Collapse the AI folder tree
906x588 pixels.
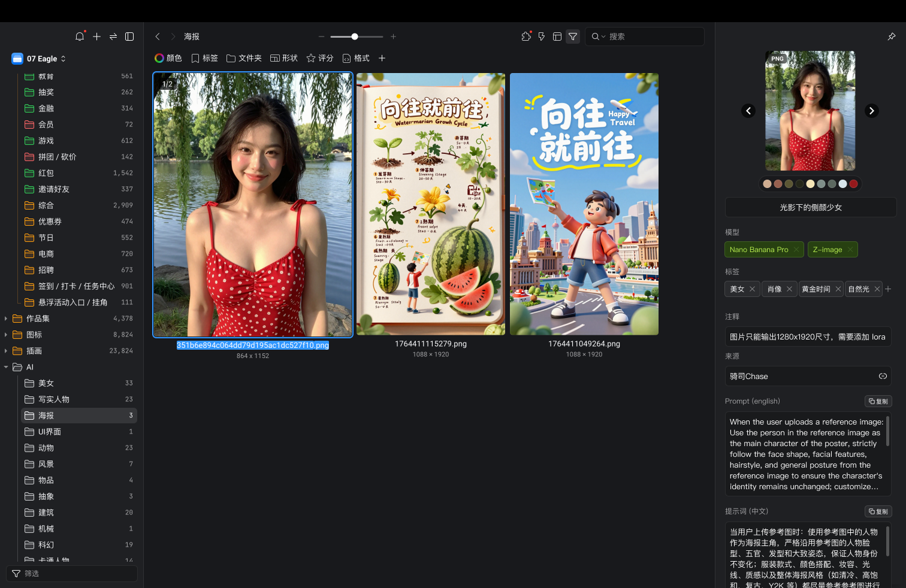[6, 367]
